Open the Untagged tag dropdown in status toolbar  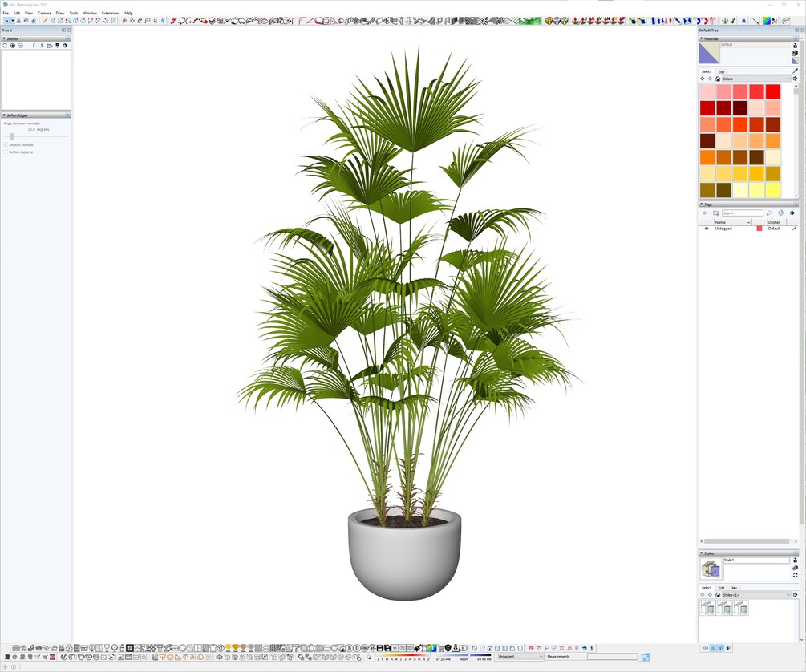point(520,657)
